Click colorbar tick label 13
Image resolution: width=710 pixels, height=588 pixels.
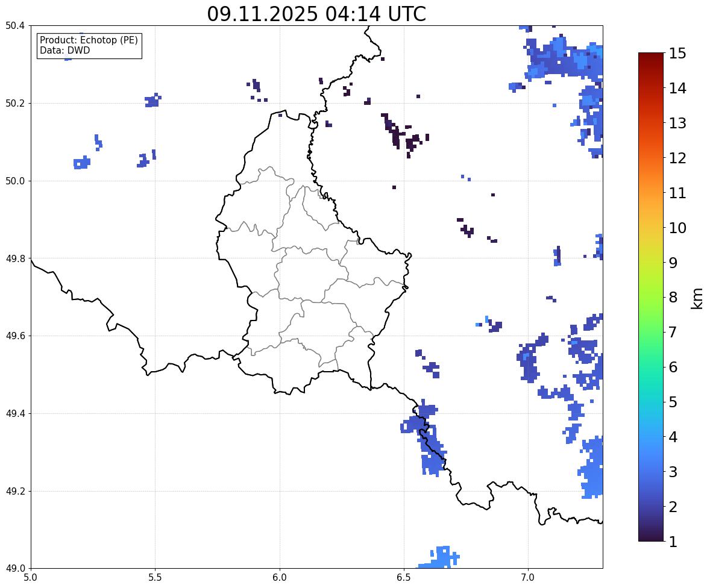677,123
